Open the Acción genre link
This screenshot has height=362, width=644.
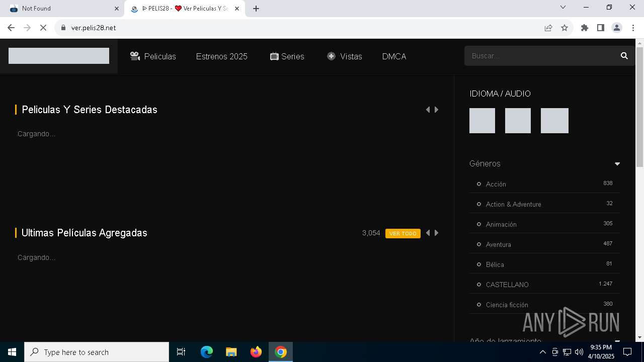tap(496, 184)
